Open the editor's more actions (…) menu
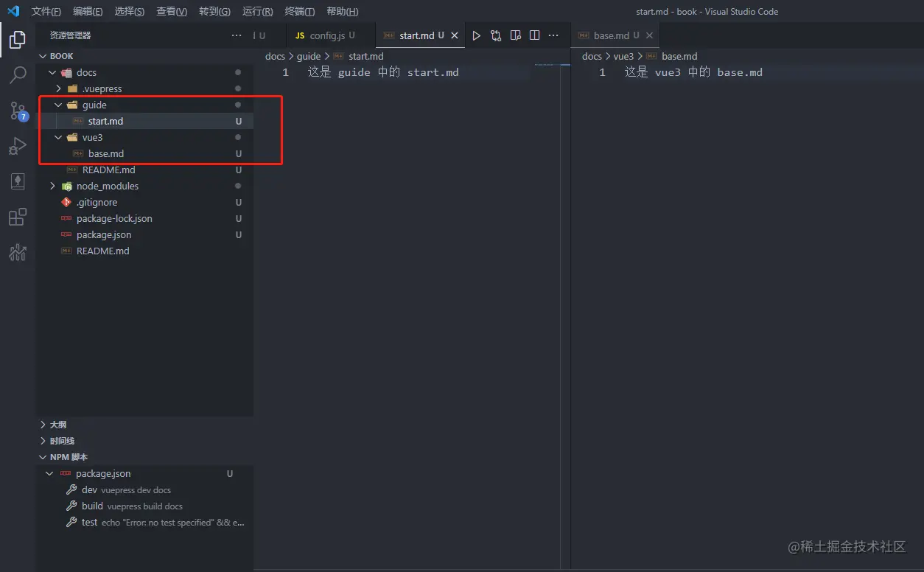Screen dimensions: 924x572 (x=554, y=35)
